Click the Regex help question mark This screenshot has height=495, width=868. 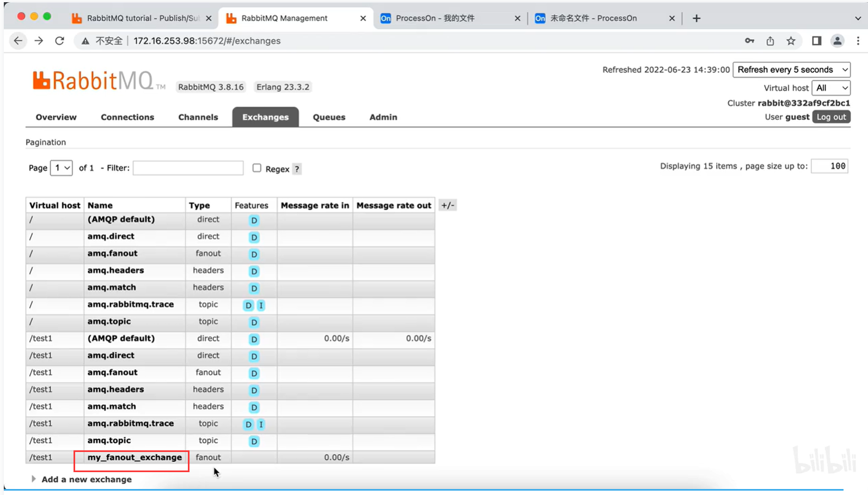pyautogui.click(x=297, y=169)
